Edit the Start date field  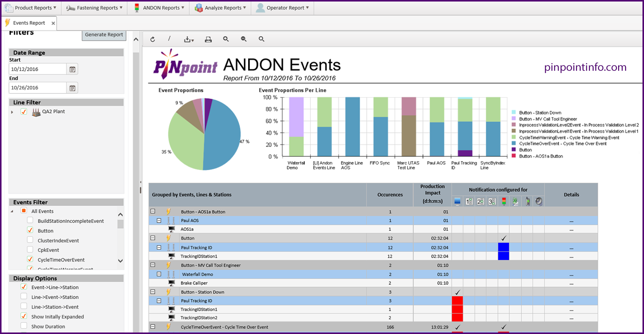[38, 69]
